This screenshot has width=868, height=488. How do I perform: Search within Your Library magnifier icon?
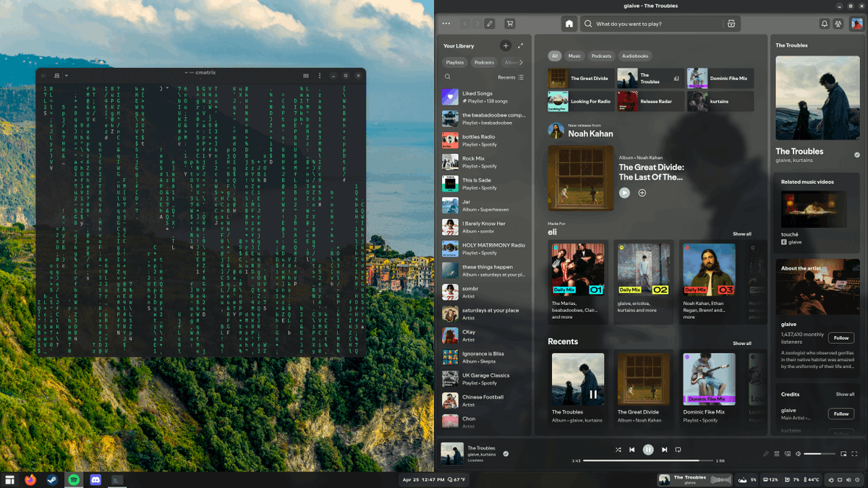[x=448, y=77]
